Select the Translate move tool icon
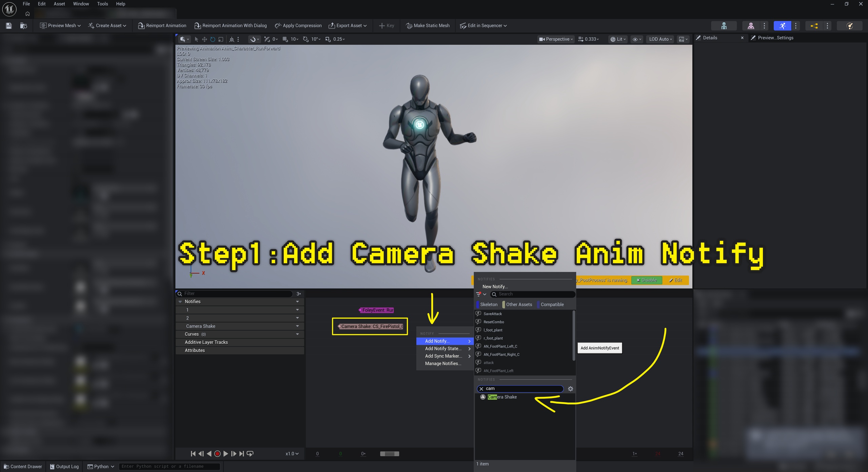Viewport: 868px width, 472px height. point(204,39)
